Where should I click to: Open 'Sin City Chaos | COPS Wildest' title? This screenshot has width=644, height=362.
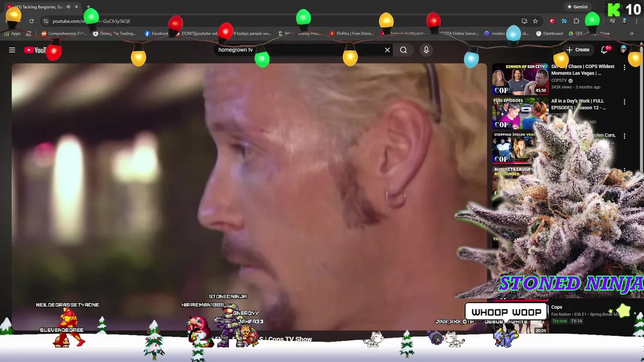583,69
